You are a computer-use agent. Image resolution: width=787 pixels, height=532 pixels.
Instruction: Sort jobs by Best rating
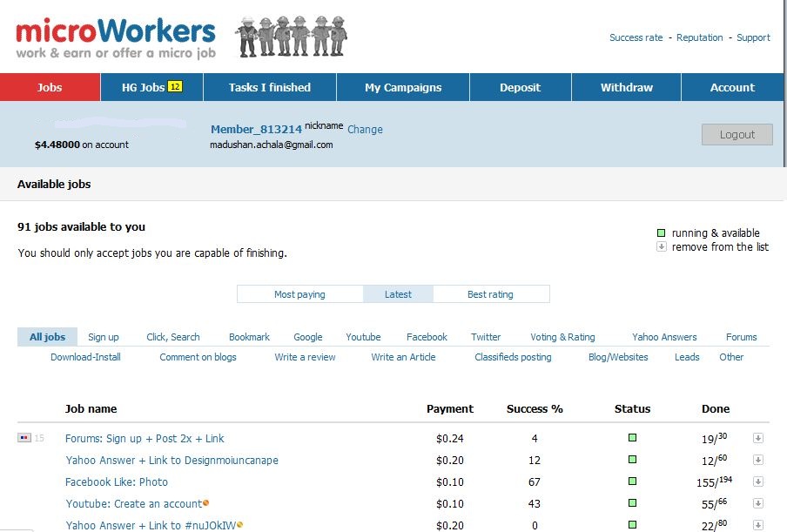pyautogui.click(x=490, y=294)
